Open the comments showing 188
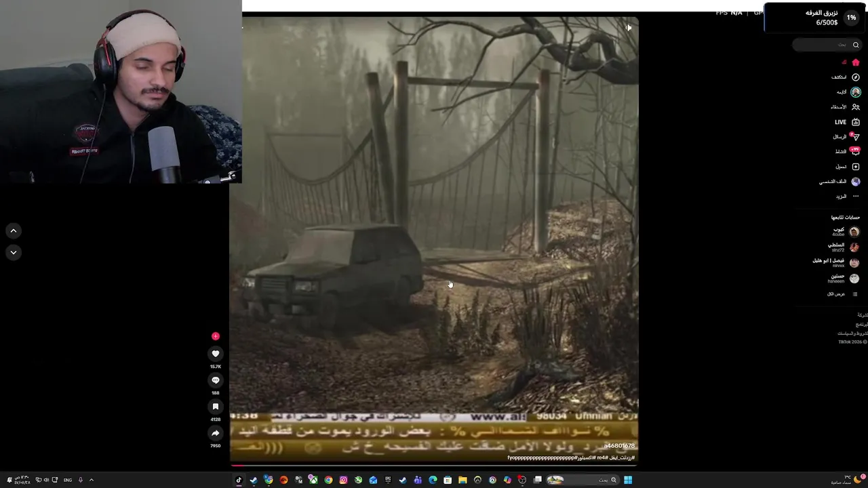Image resolution: width=868 pixels, height=488 pixels. 216,380
